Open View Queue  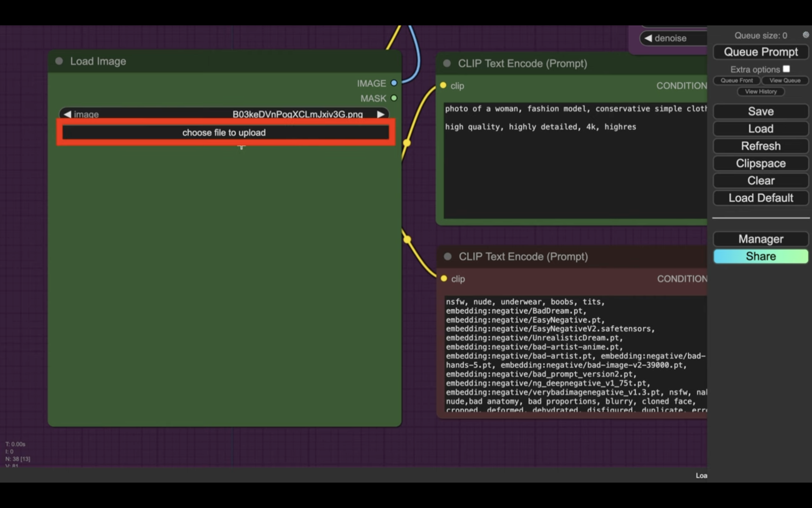785,81
